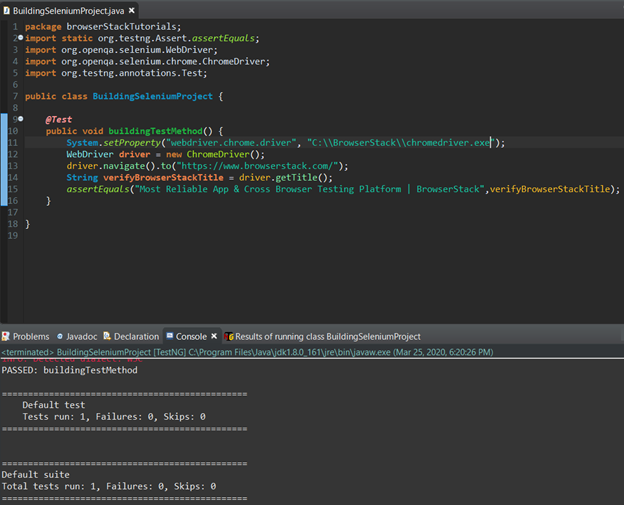The height and width of the screenshot is (505, 624).
Task: Click line number 11 in the gutter
Action: [13, 142]
